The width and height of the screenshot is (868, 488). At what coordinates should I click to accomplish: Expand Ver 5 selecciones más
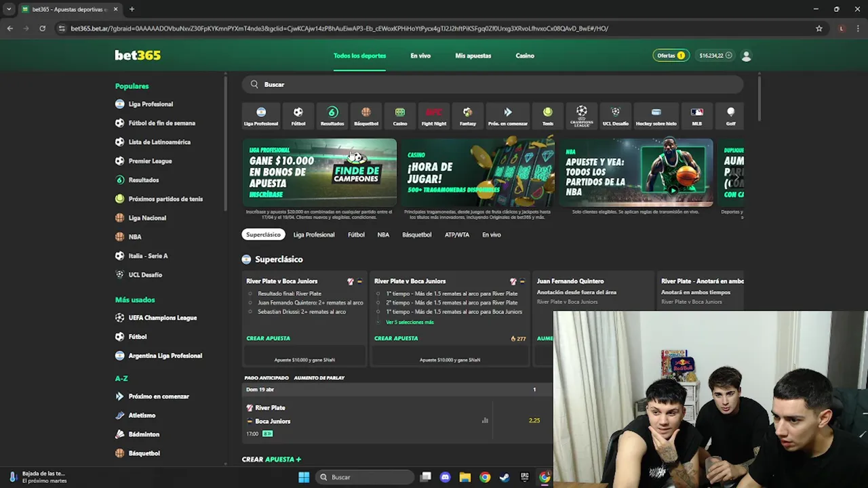tap(410, 322)
